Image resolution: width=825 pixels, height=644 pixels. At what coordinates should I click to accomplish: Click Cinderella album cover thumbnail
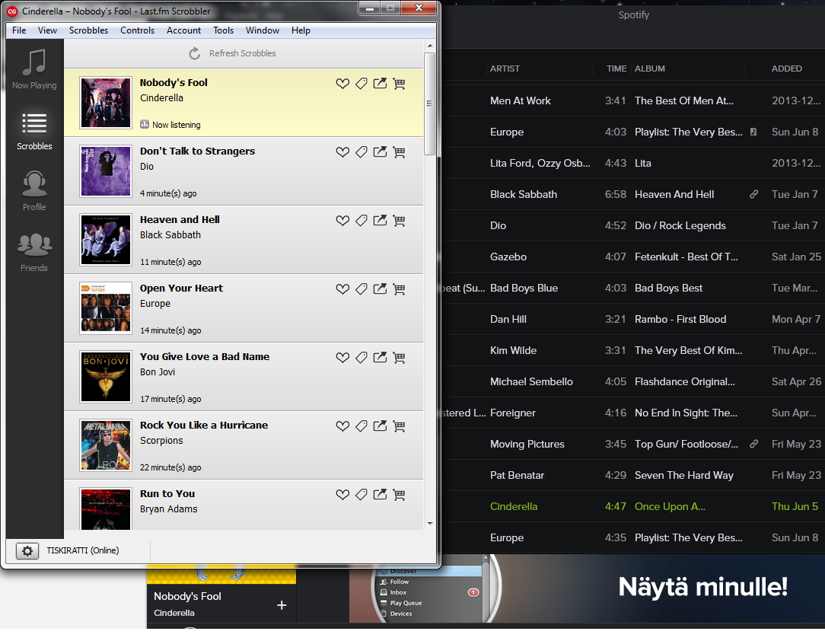coord(105,103)
